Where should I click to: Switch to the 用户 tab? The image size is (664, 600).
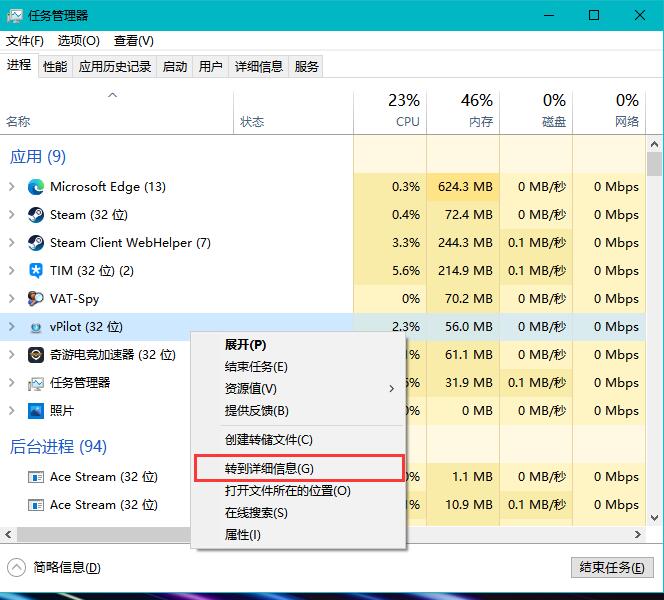tap(210, 66)
